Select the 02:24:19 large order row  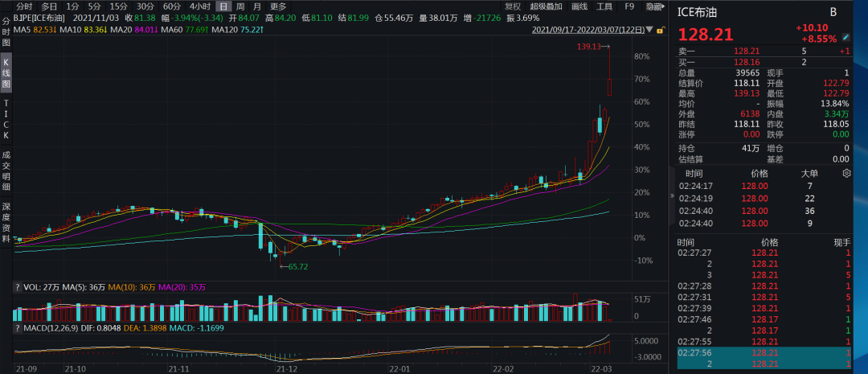764,199
